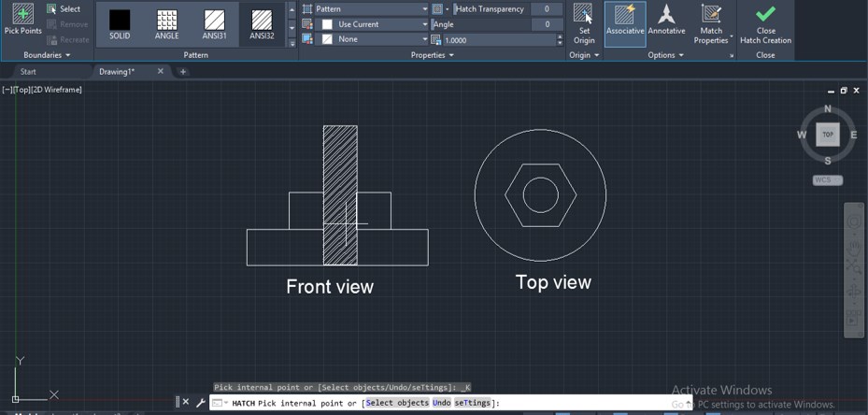868x415 pixels.
Task: Open command line customize wrench
Action: tap(201, 402)
